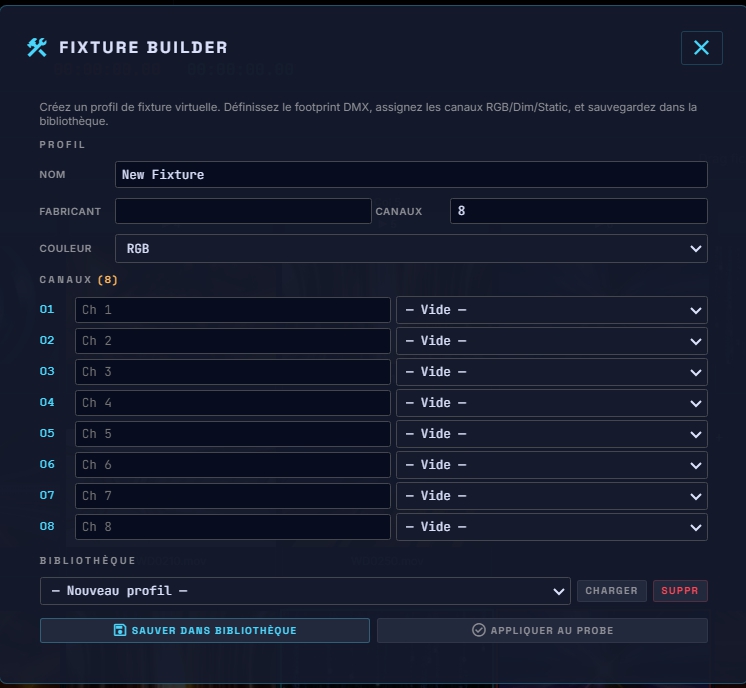Click the Ch 2 name field
Viewport: 746px width, 688px height.
(x=233, y=341)
